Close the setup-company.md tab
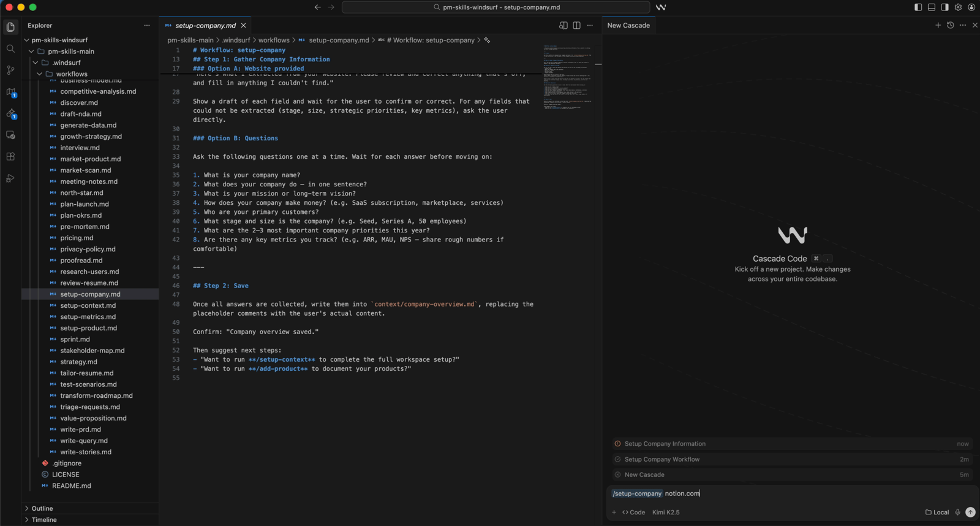Image resolution: width=980 pixels, height=526 pixels. [244, 25]
